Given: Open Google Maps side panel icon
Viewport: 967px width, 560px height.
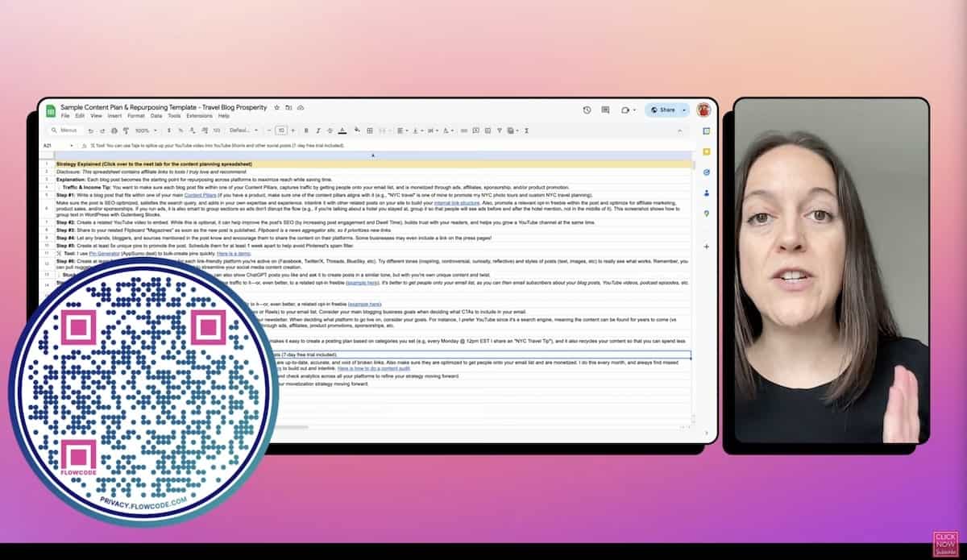Looking at the screenshot, I should tap(706, 214).
